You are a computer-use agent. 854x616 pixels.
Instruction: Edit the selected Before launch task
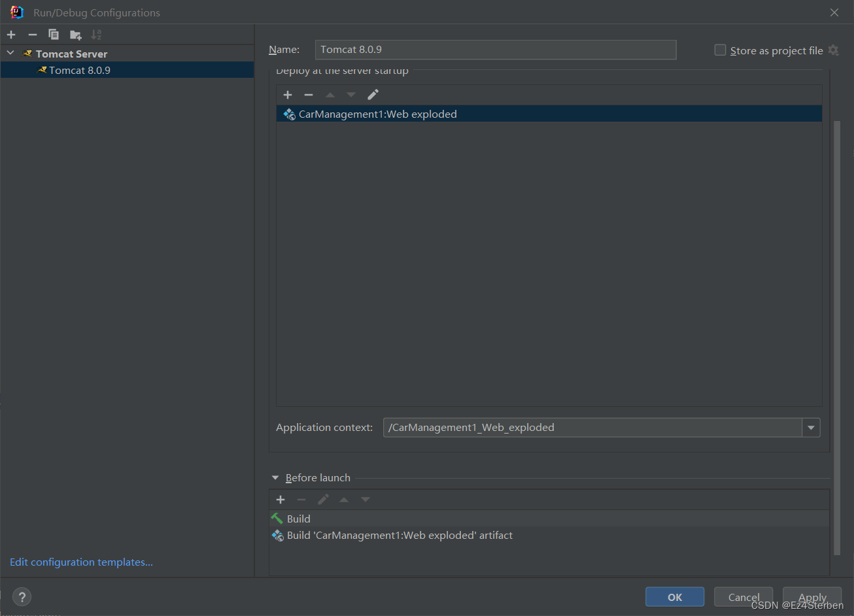pyautogui.click(x=323, y=500)
